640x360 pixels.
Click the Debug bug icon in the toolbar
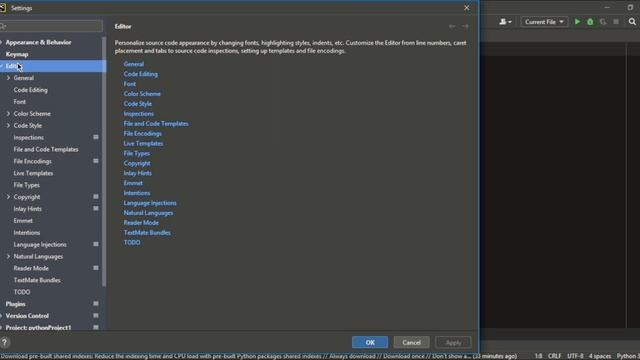(590, 22)
